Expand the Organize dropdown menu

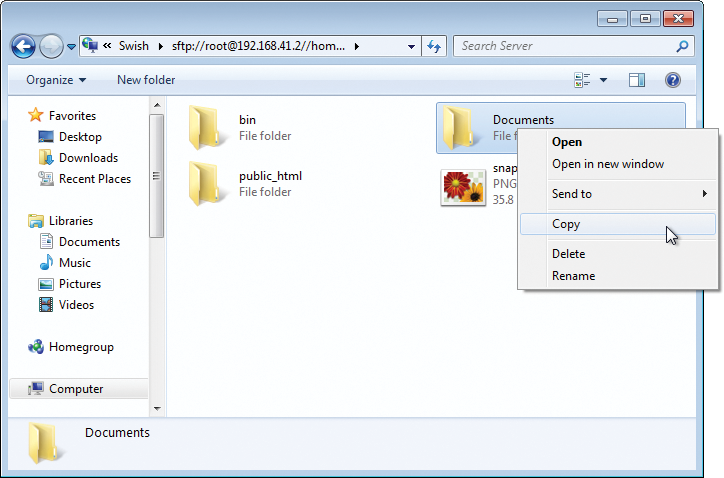click(56, 80)
